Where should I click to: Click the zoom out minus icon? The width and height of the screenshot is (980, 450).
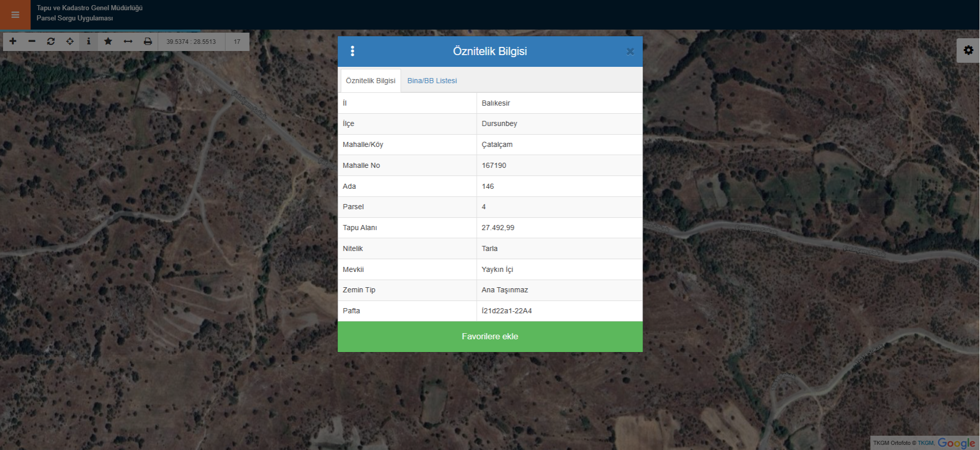pos(32,41)
